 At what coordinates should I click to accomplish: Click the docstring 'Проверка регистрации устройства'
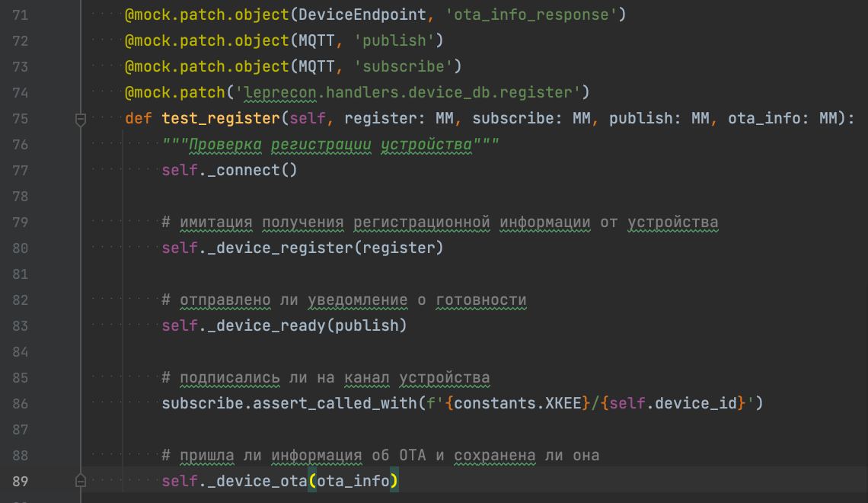330,145
